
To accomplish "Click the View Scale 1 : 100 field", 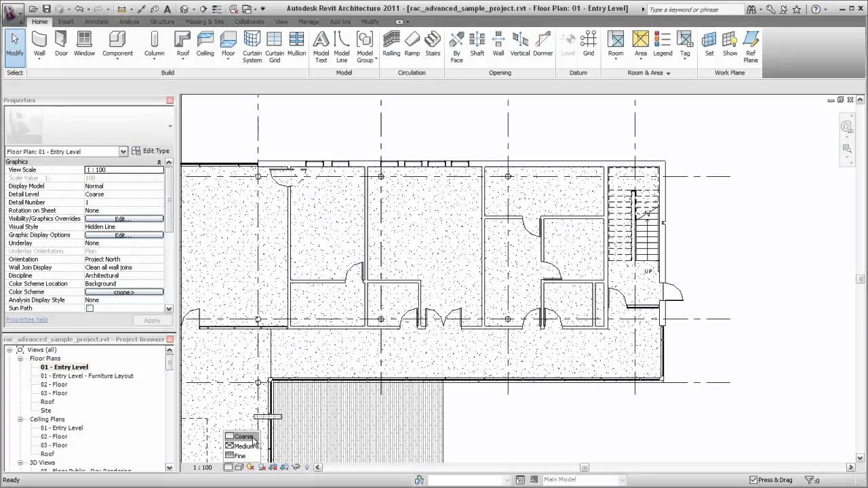I will click(123, 170).
